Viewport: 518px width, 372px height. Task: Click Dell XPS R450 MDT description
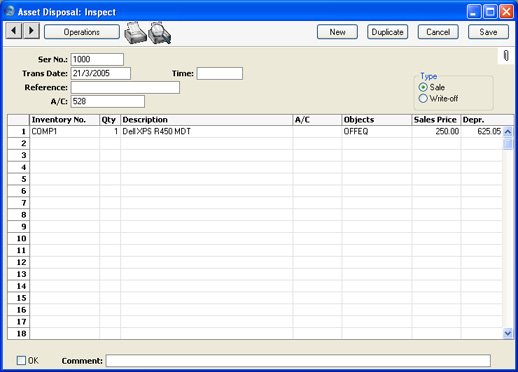coord(207,131)
